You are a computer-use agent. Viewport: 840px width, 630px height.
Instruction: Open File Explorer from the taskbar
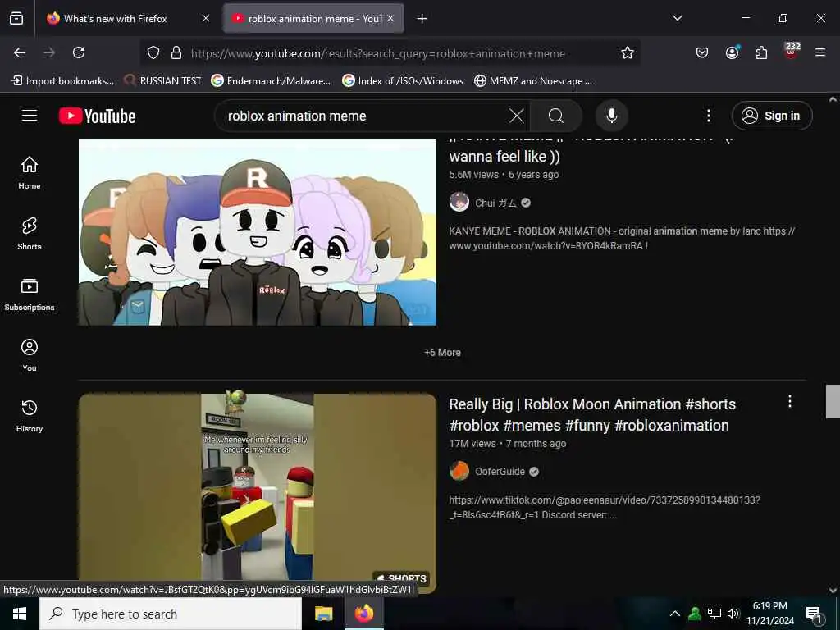[323, 614]
